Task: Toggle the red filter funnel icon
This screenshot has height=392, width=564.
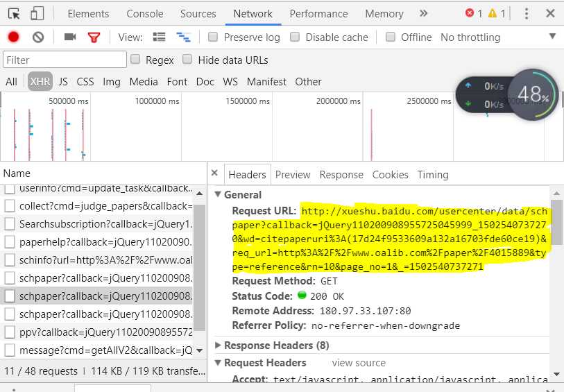Action: point(94,37)
